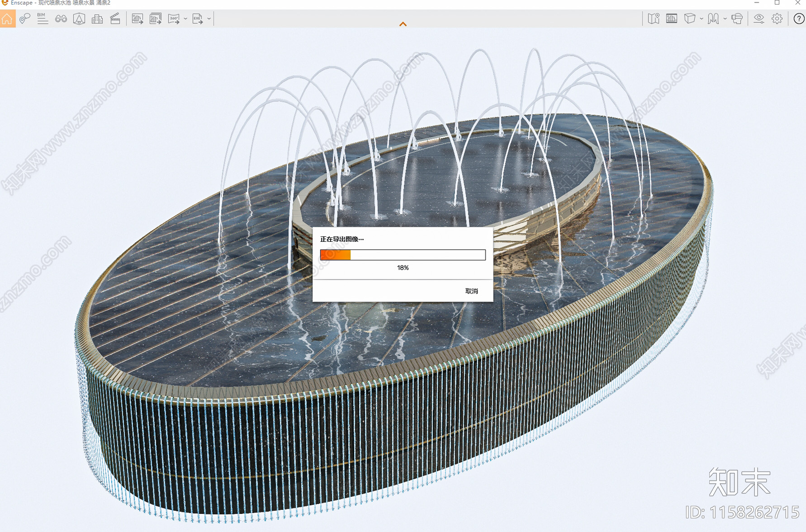The image size is (806, 532).
Task: Click the batch rendering export icon
Action: [x=156, y=19]
